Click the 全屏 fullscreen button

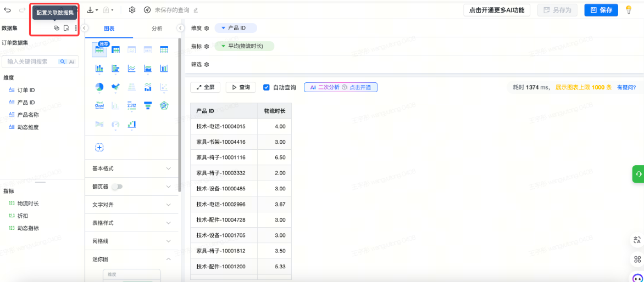tap(206, 87)
